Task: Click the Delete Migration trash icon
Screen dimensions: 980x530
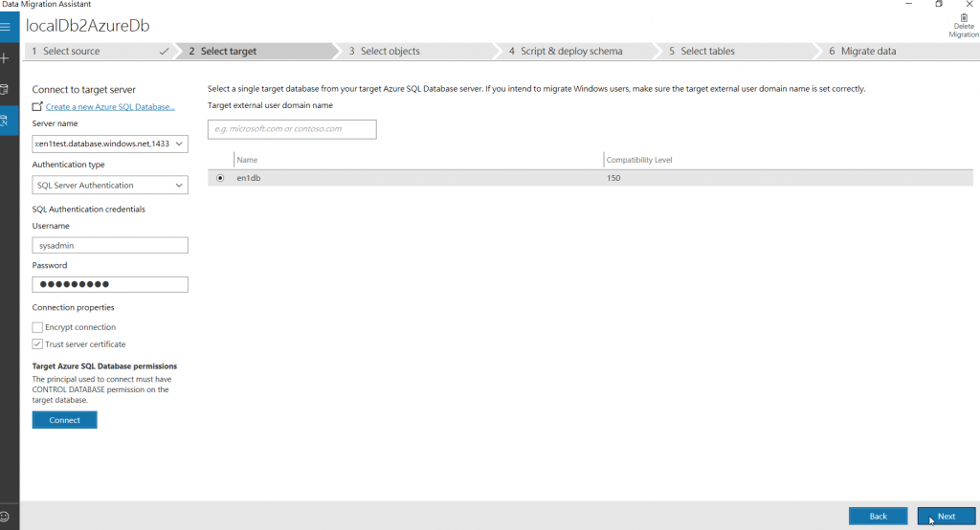Action: coord(964,18)
